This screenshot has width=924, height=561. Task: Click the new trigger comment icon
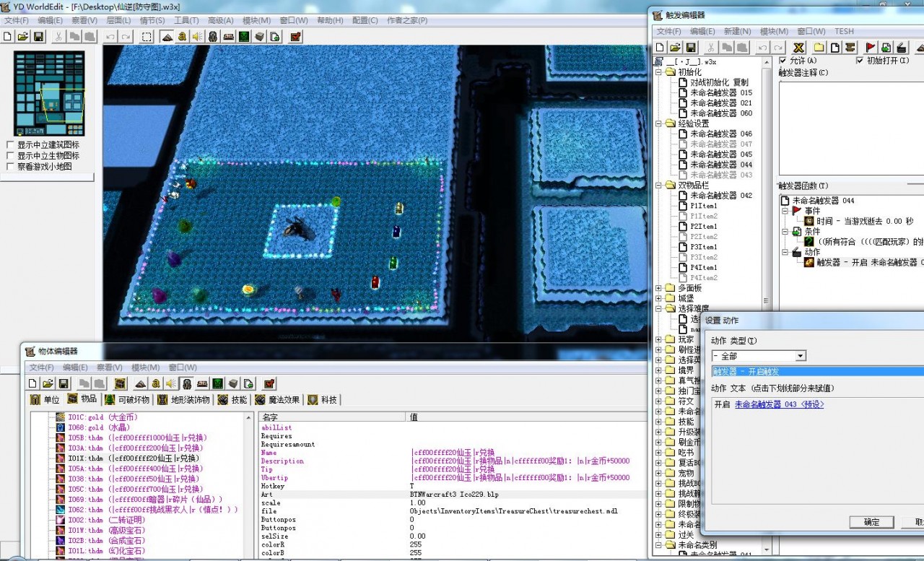[850, 48]
